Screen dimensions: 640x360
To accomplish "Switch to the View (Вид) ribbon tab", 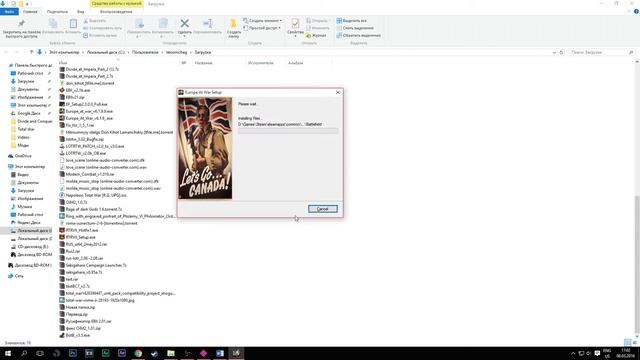I will [x=81, y=11].
